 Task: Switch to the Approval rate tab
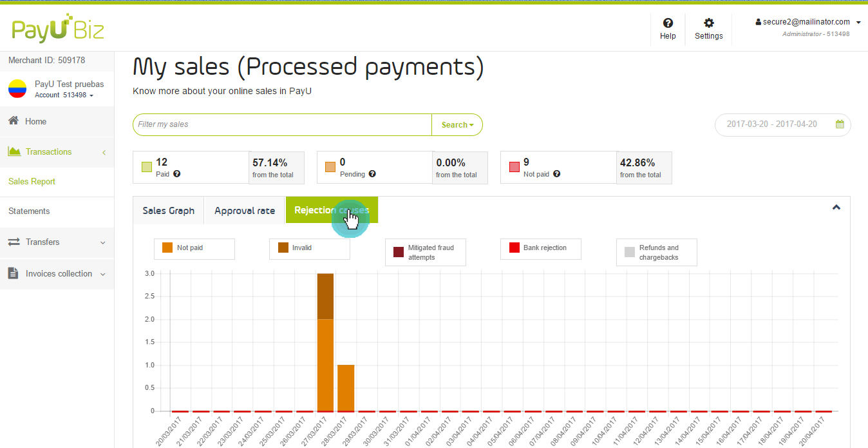coord(244,211)
